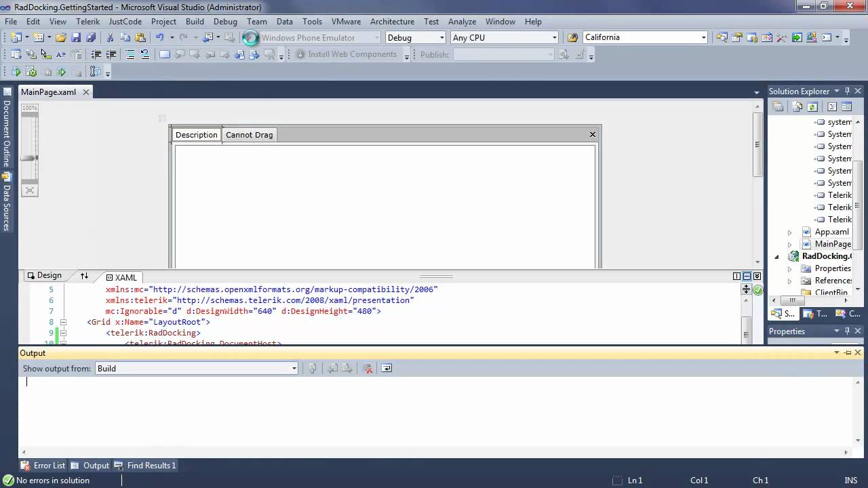This screenshot has height=488, width=868.
Task: Click the Uncomment Selected Lines icon
Action: [x=144, y=54]
